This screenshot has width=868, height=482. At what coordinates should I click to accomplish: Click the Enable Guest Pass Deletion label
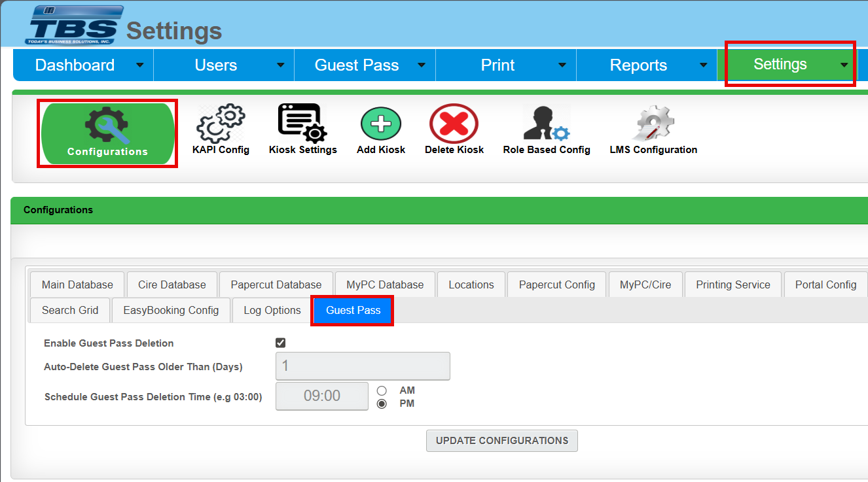(x=109, y=343)
